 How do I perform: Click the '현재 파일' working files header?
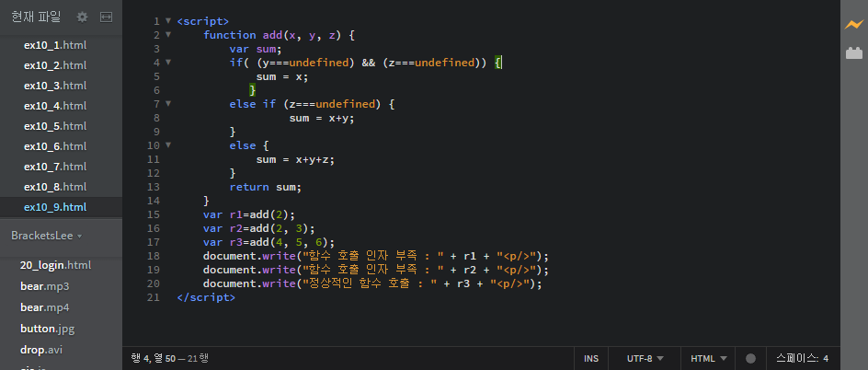(36, 17)
